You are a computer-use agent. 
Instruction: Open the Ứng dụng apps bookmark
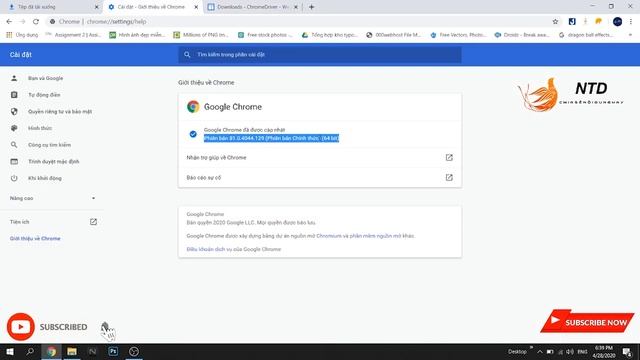click(22, 35)
